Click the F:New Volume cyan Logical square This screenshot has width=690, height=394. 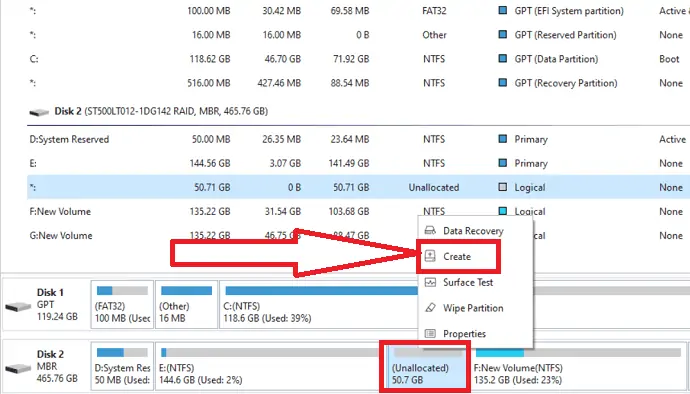(x=503, y=211)
